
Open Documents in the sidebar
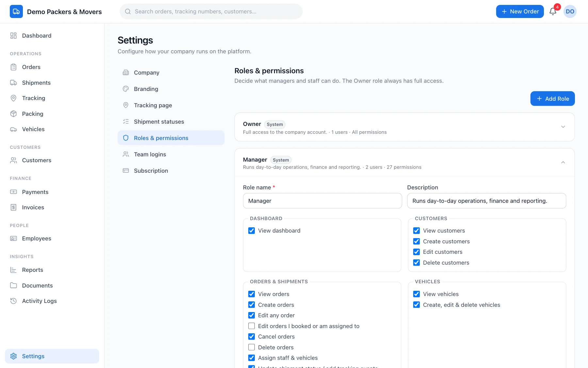pyautogui.click(x=52, y=286)
